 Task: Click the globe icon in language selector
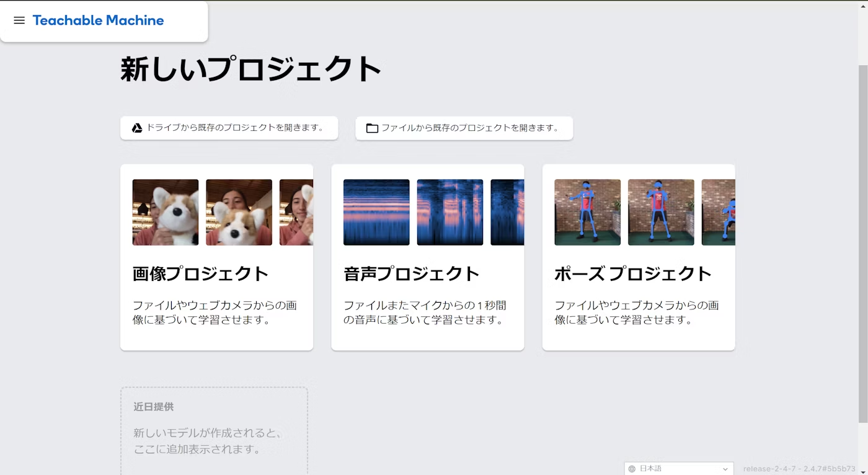tap(632, 469)
